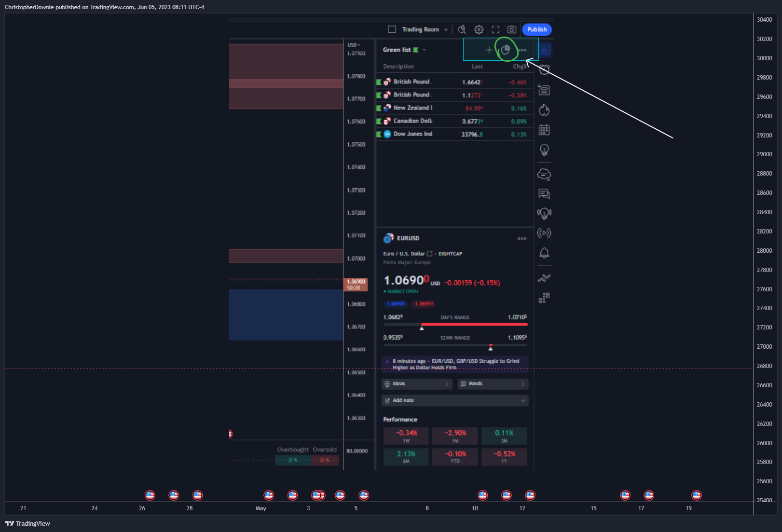
Task: Click the blue Publish button
Action: [537, 29]
